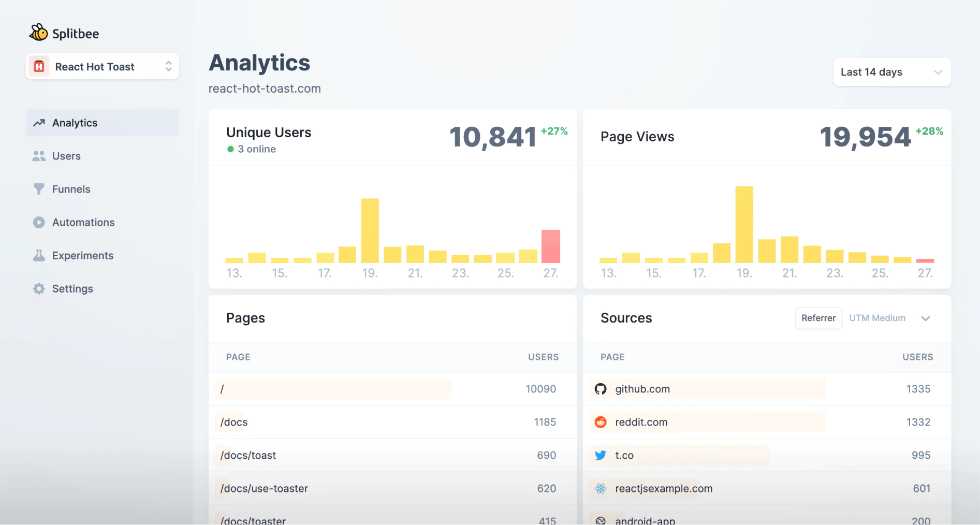Screen dimensions: 980x525
Task: Click the Twitter bird icon beside t.co
Action: [601, 455]
